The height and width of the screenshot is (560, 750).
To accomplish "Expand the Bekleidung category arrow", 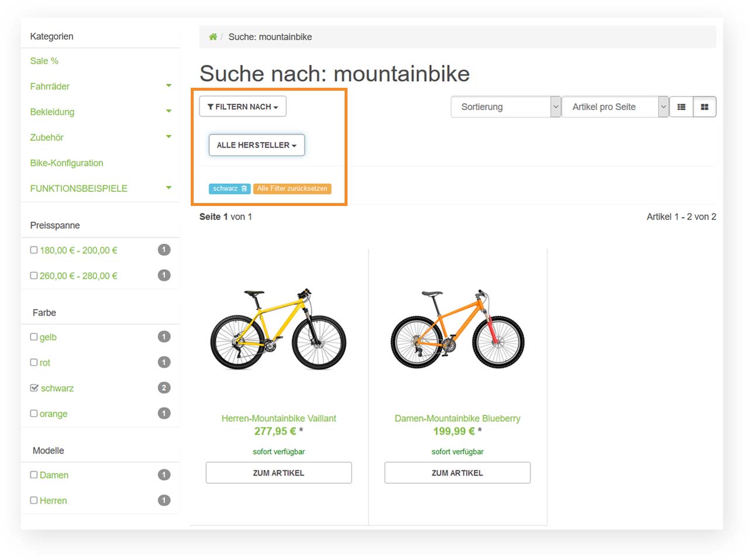I will [x=168, y=111].
